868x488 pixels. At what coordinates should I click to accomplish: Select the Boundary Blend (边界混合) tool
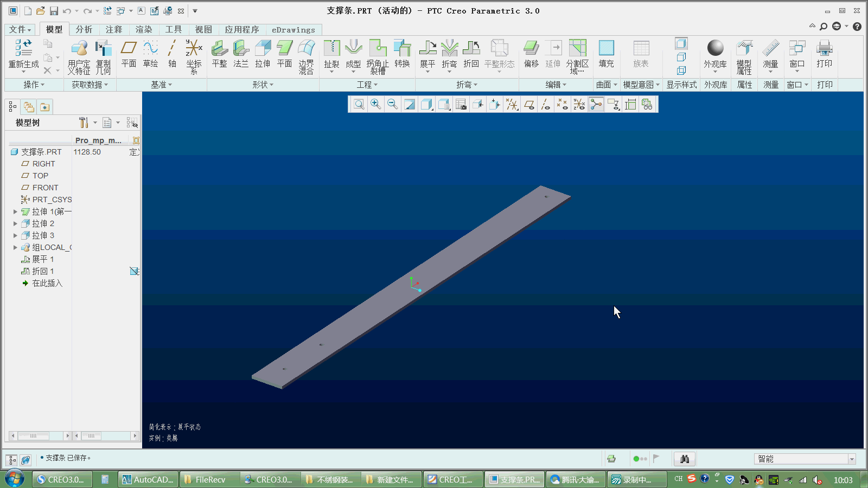(306, 56)
